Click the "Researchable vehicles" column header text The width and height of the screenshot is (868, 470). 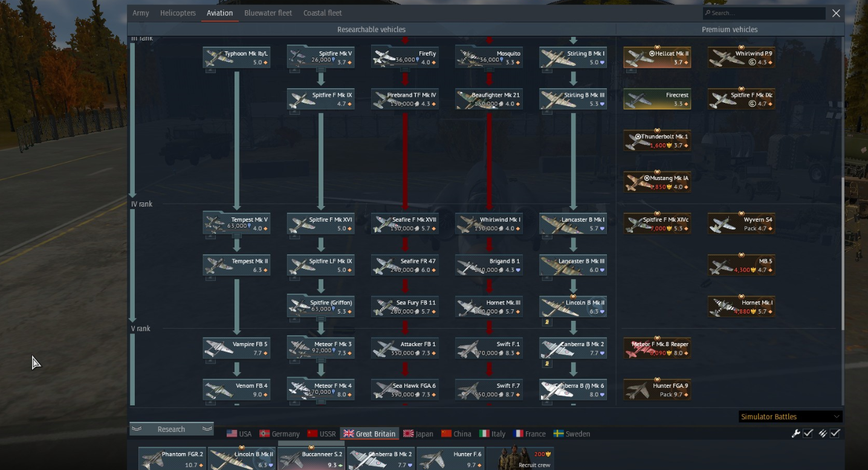[371, 30]
